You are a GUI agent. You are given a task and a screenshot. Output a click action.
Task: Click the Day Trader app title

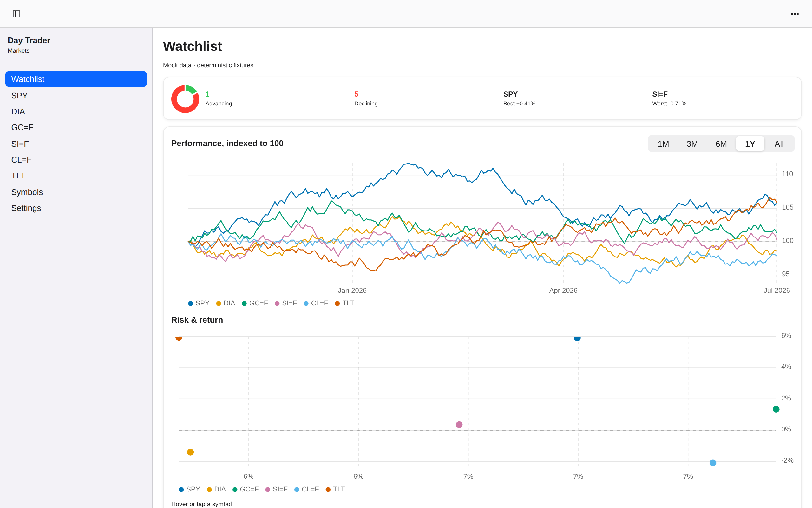coord(29,40)
